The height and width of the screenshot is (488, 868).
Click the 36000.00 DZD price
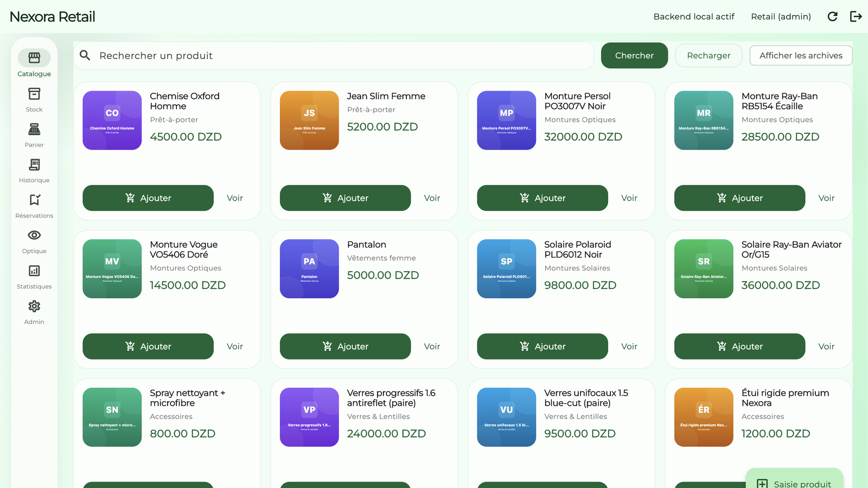pos(781,285)
